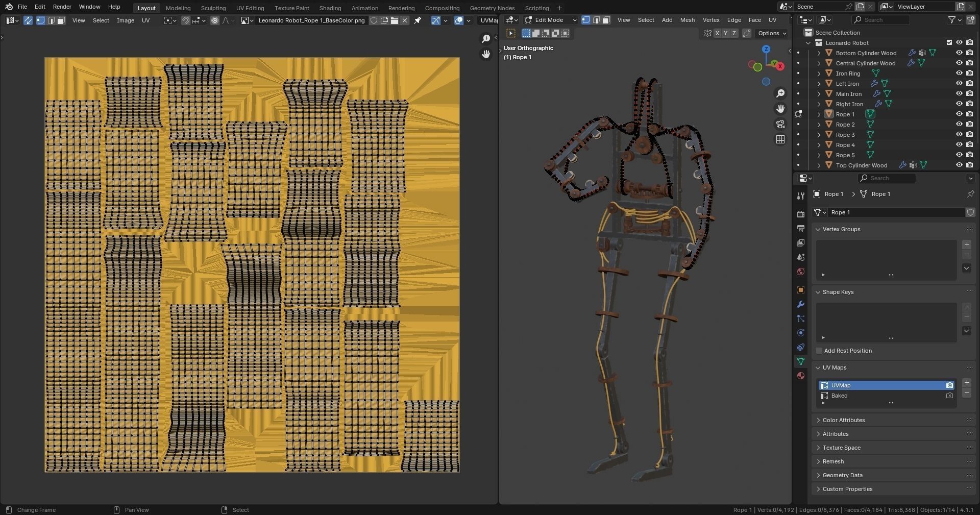
Task: Open the Edit Mode dropdown
Action: pos(550,20)
